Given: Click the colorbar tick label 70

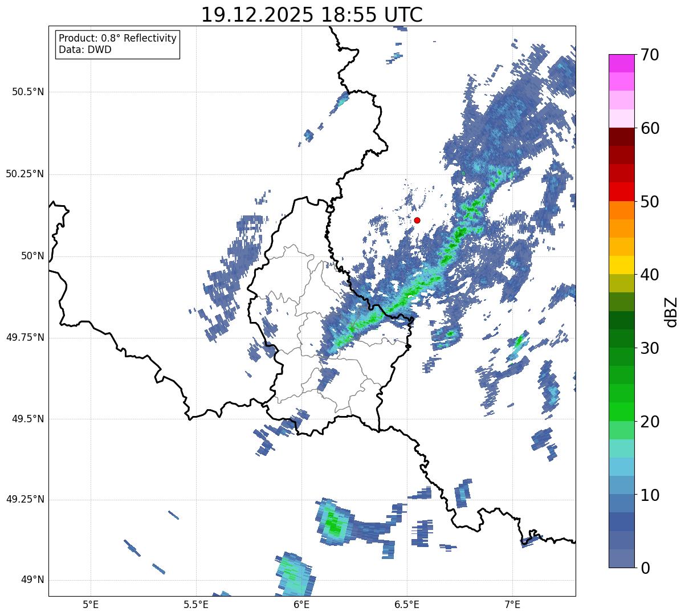Looking at the screenshot, I should pyautogui.click(x=650, y=55).
